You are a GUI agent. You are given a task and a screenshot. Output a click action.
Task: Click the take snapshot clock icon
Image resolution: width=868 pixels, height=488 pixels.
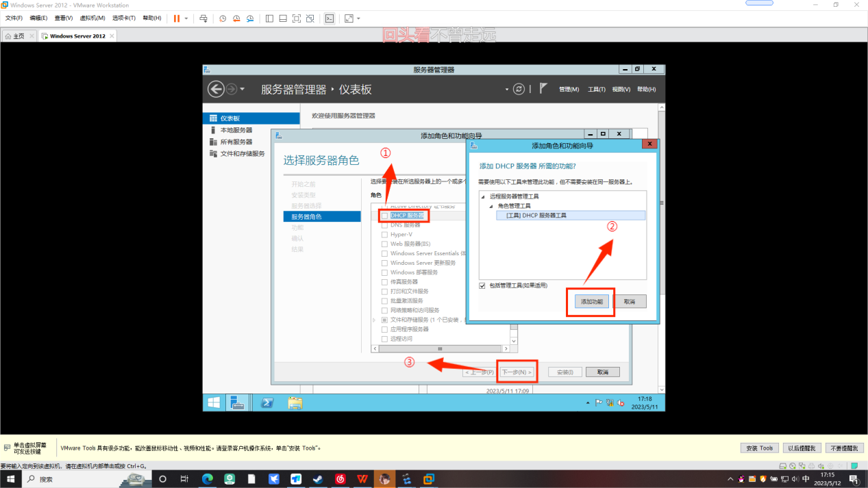223,18
